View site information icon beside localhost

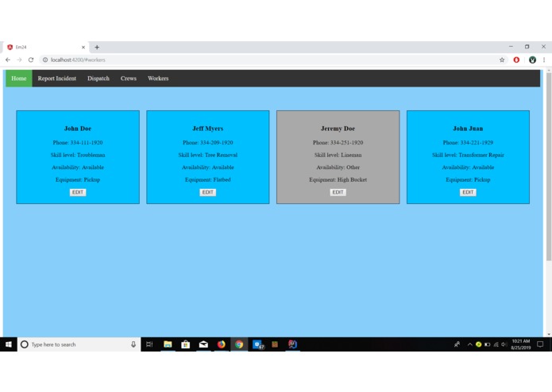[45, 60]
